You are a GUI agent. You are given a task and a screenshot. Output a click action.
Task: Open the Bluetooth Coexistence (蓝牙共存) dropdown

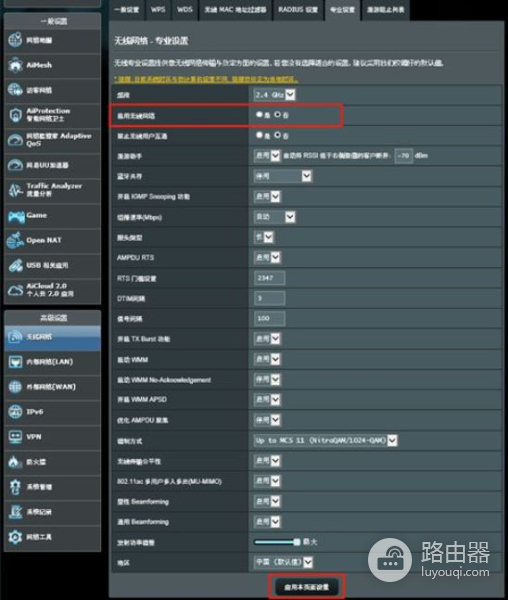(x=283, y=176)
